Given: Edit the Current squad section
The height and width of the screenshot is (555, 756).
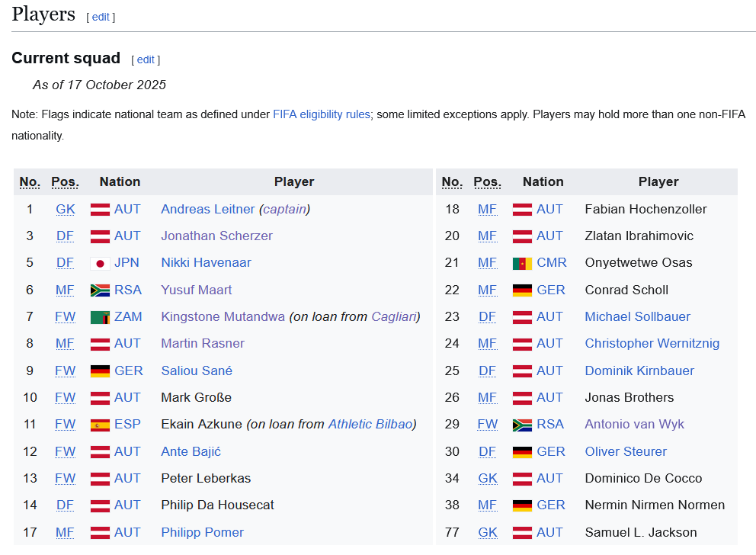Looking at the screenshot, I should coord(146,59).
